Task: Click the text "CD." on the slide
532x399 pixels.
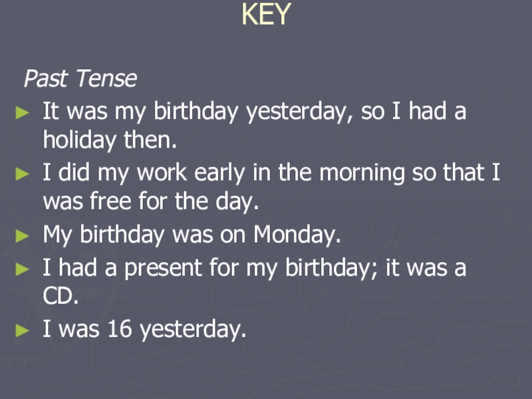Action: point(61,298)
